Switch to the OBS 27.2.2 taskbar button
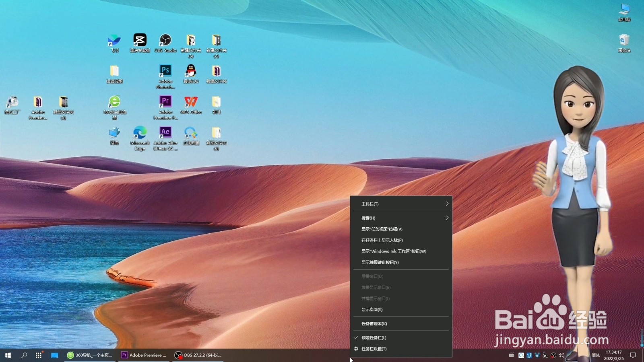This screenshot has height=362, width=644. (x=198, y=355)
